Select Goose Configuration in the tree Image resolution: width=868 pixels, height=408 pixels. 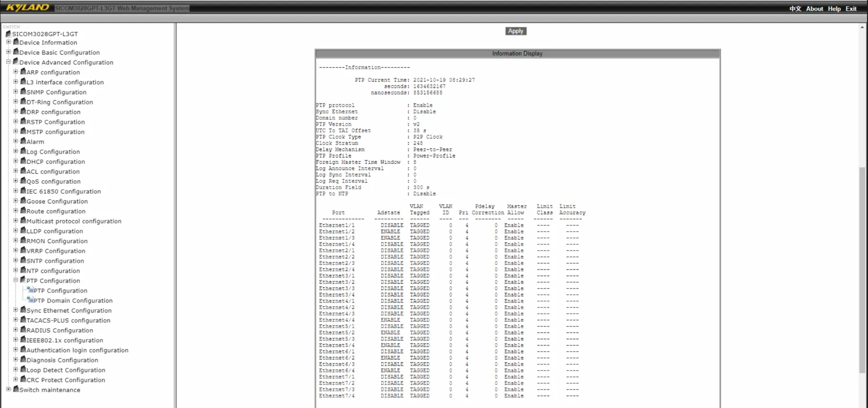pyautogui.click(x=57, y=201)
